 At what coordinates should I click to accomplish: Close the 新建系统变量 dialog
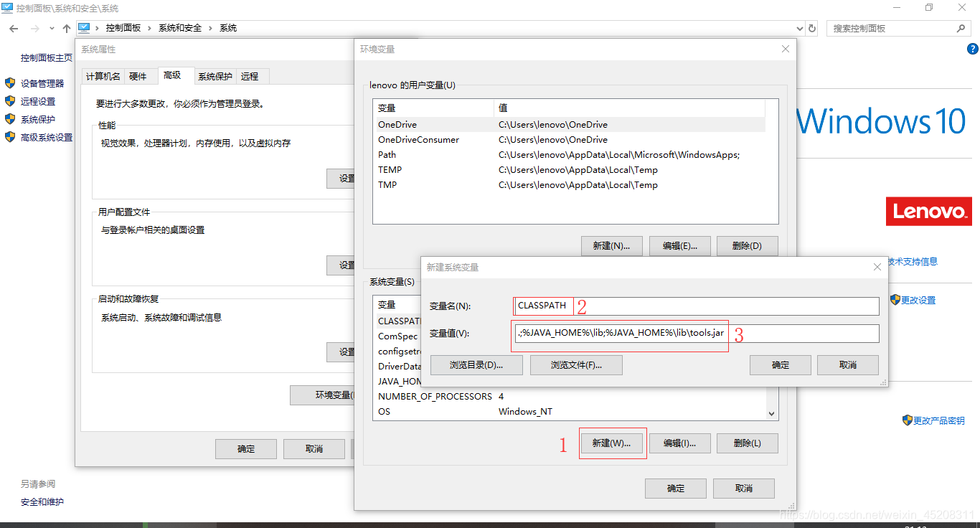[877, 267]
